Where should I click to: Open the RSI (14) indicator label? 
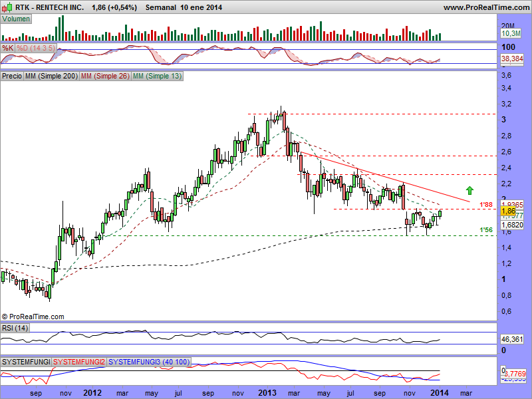tap(15, 328)
